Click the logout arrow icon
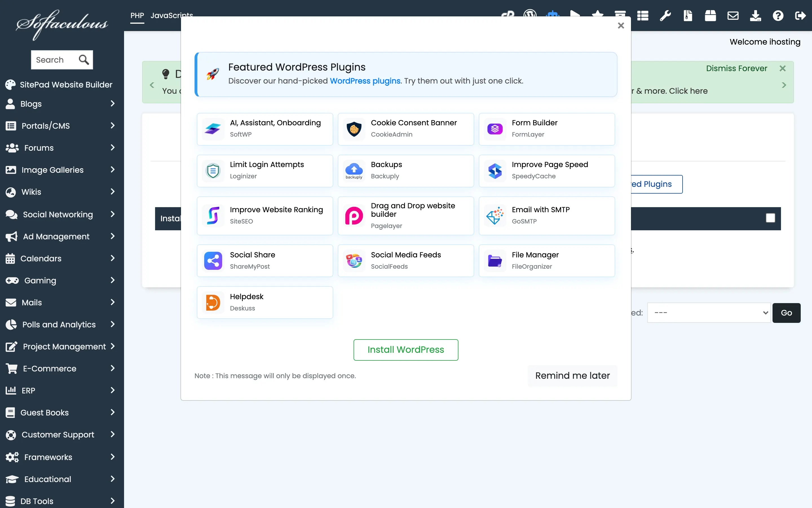Viewport: 812px width, 508px height. pyautogui.click(x=800, y=16)
